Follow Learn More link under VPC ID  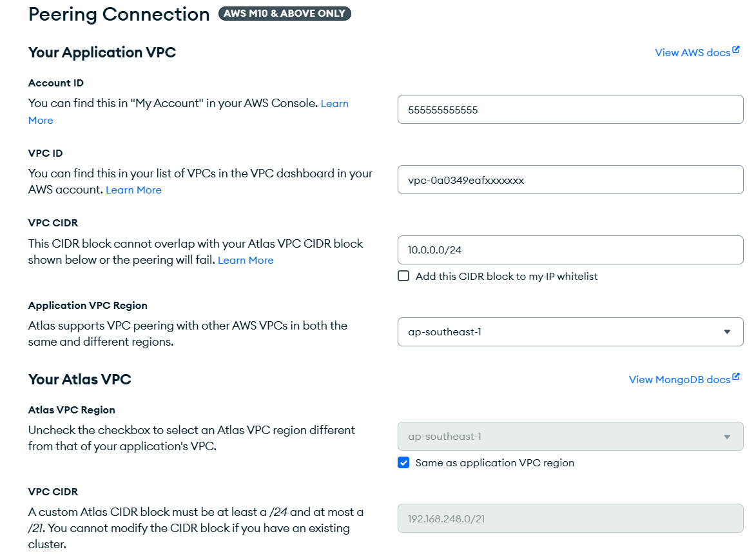point(133,190)
